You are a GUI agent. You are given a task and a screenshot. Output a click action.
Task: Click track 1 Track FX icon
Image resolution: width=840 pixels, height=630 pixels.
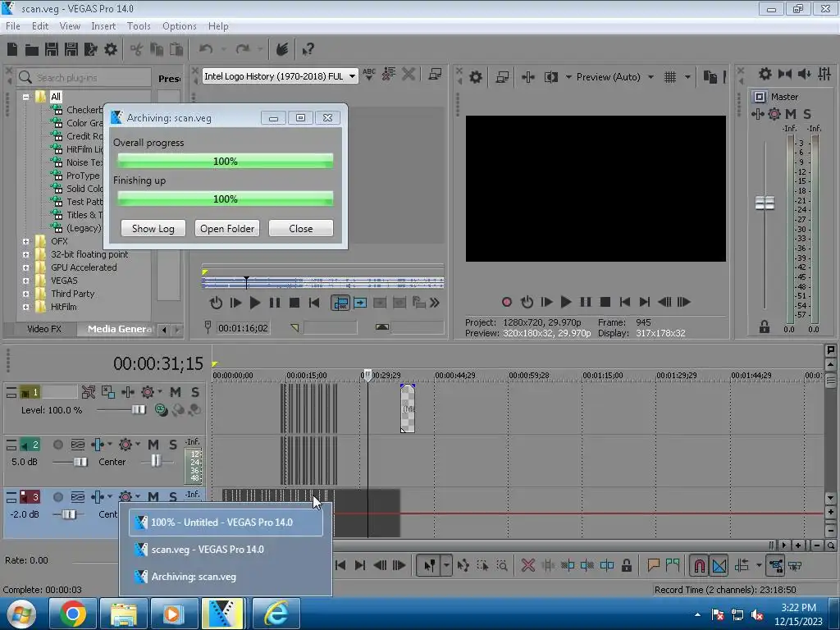tap(148, 392)
